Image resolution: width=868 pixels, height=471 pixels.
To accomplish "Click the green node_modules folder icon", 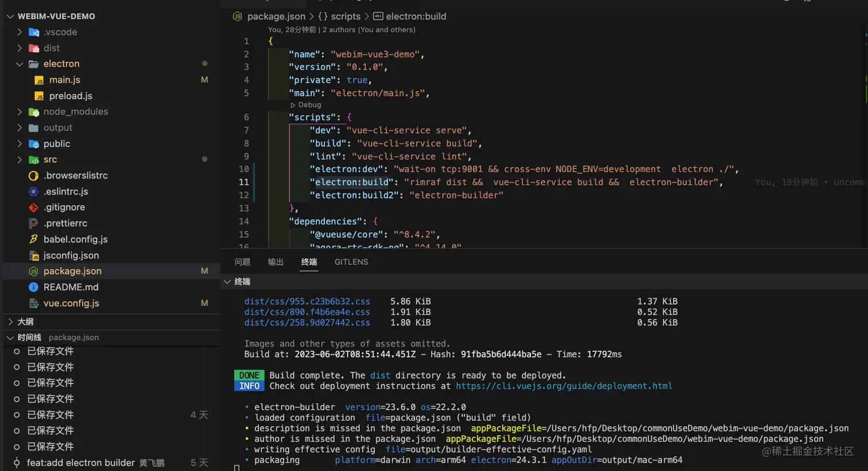I will coord(34,112).
